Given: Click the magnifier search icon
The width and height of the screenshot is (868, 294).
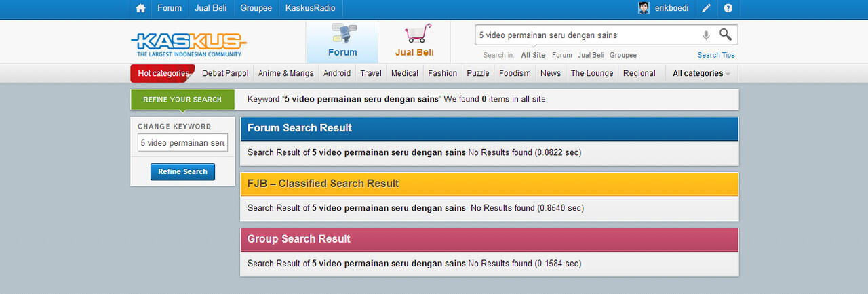Looking at the screenshot, I should pos(726,35).
